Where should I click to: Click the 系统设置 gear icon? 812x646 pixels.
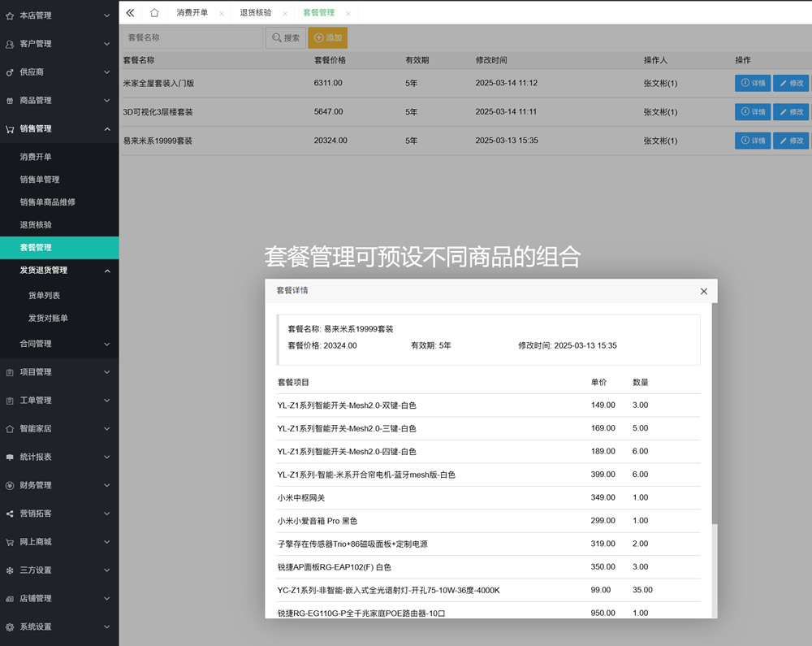[x=10, y=626]
